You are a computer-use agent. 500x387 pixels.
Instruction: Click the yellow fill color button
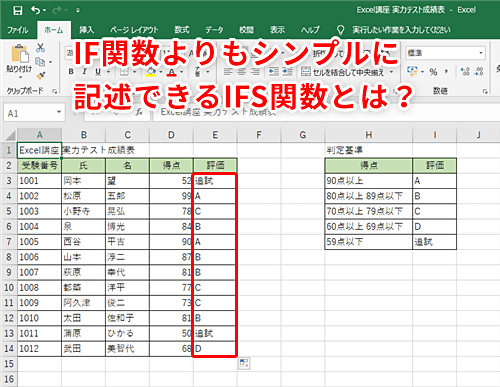pyautogui.click(x=151, y=72)
